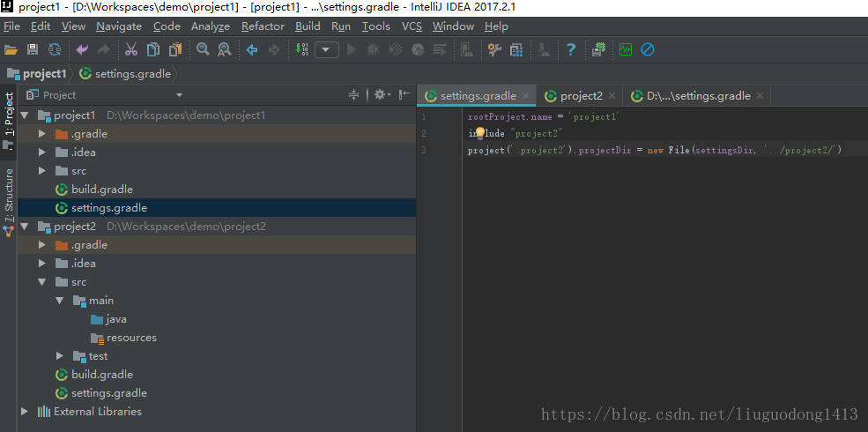Click the chip and disk toolbar icon
The image size is (868, 432).
coord(598,50)
